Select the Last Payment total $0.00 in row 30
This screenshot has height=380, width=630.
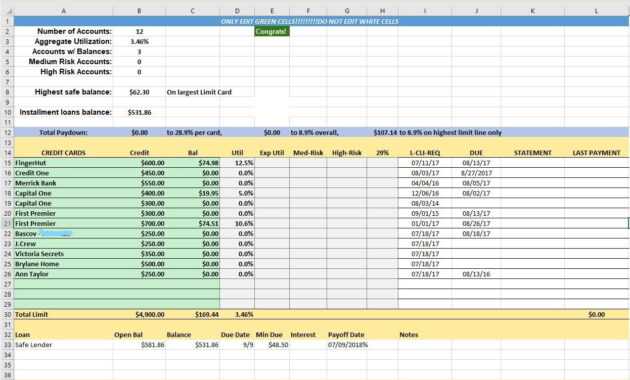pyautogui.click(x=596, y=315)
